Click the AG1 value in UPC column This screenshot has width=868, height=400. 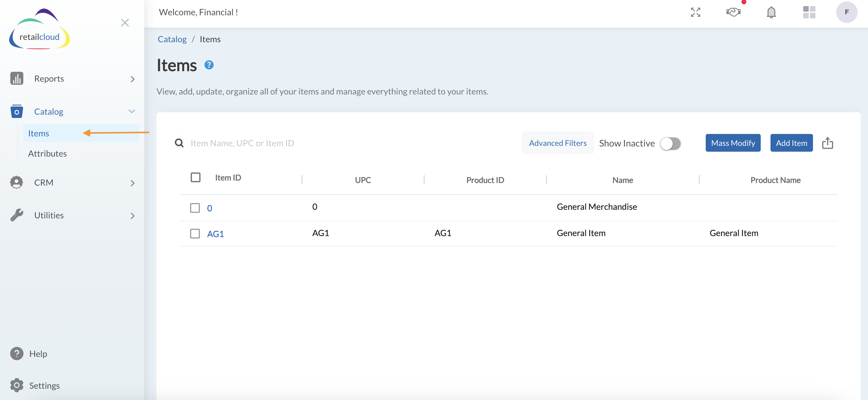click(x=320, y=233)
